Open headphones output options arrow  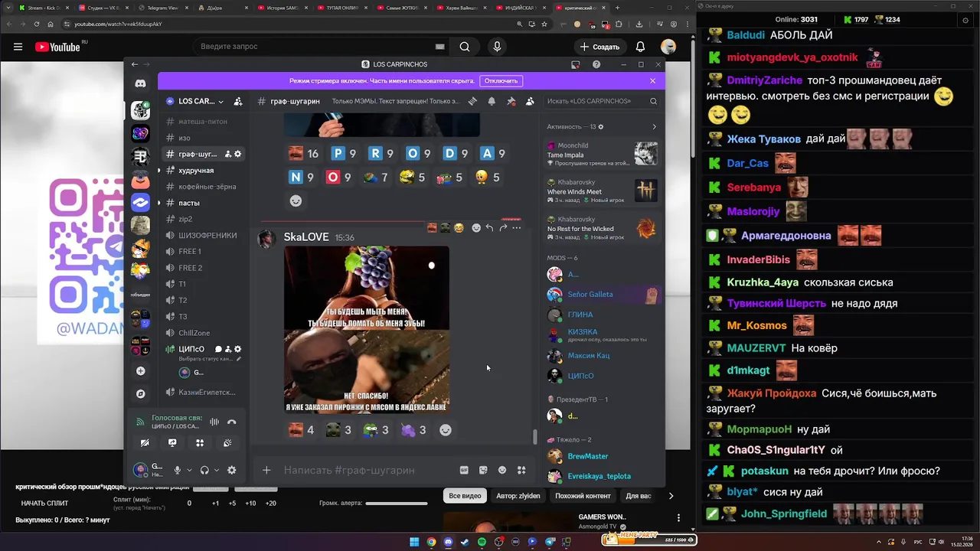click(x=217, y=470)
